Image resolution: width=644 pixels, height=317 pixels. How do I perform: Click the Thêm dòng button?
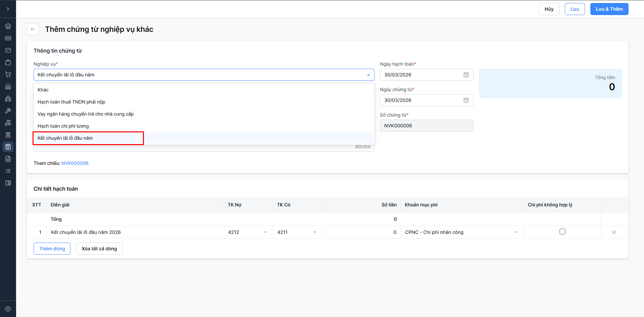(x=52, y=249)
